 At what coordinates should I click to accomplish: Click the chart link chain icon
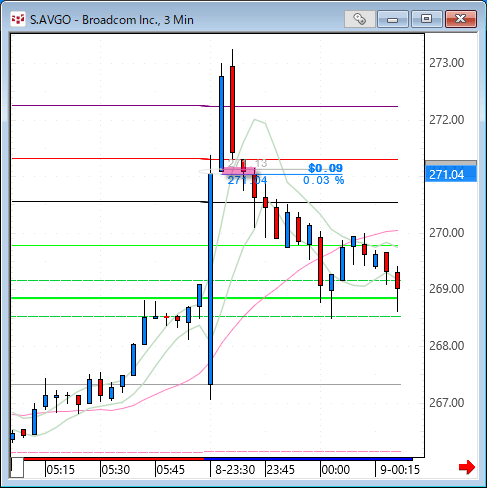click(x=360, y=19)
